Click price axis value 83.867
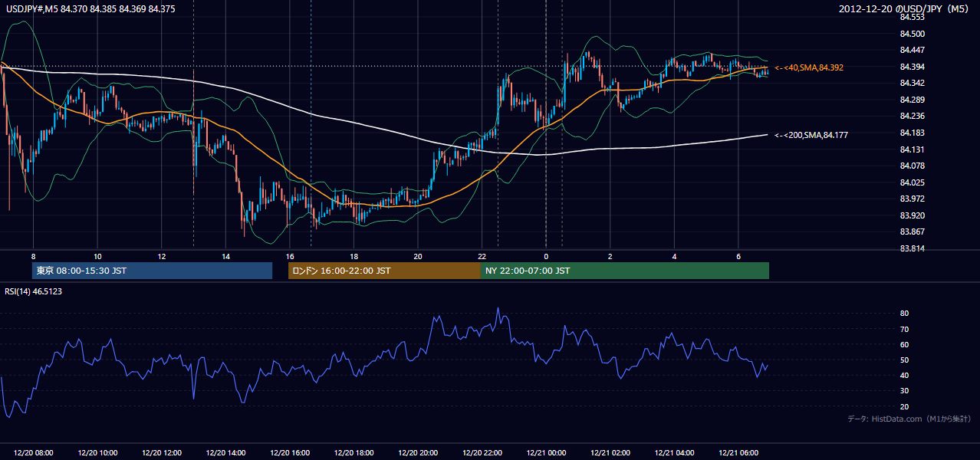This screenshot has width=980, height=460. click(913, 232)
